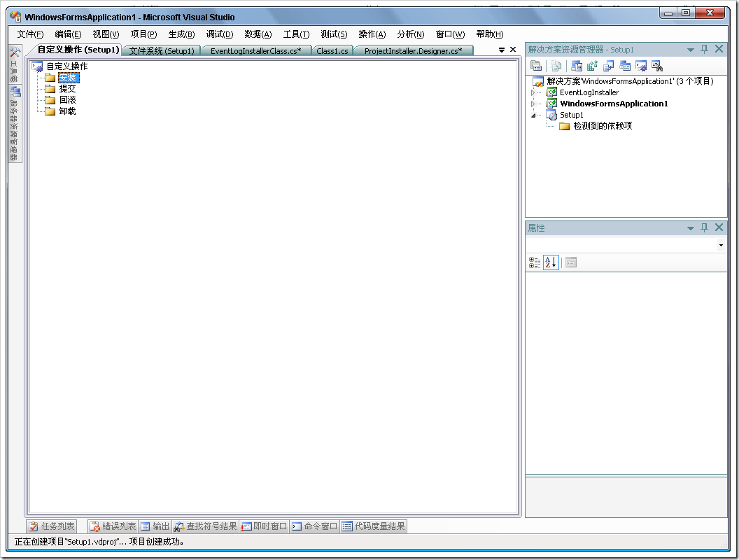
Task: Select the 自定义操作 root node icon
Action: [38, 66]
